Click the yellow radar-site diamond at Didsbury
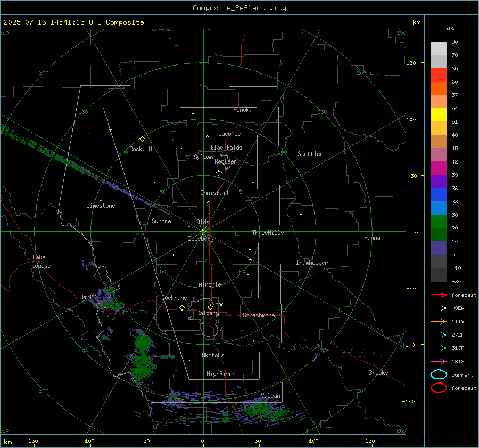Image resolution: width=479 pixels, height=448 pixels. (203, 232)
